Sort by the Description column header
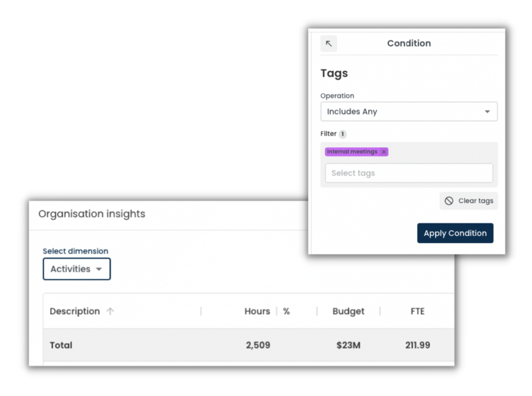532x396 pixels. [x=75, y=311]
